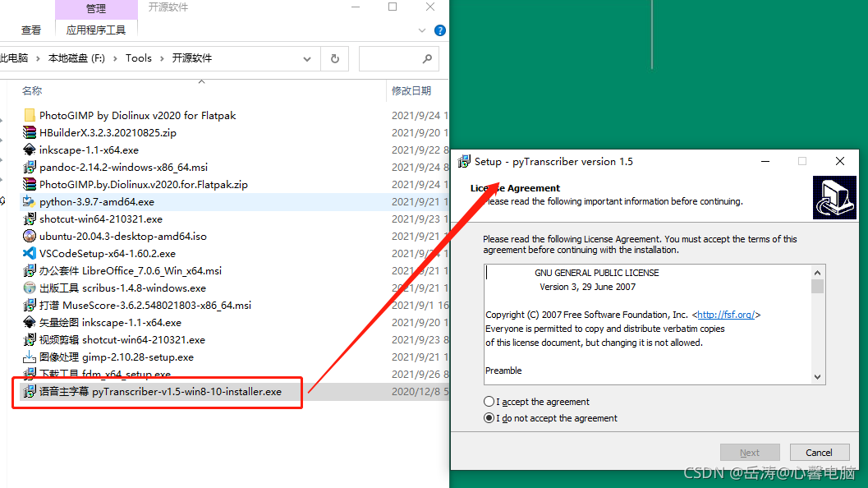Open the 查看 ribbon tab
This screenshot has height=488, width=868.
coord(31,30)
